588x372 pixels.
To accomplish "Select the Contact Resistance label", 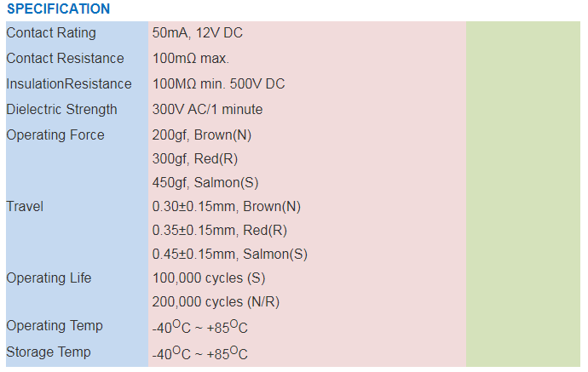I will point(65,59).
